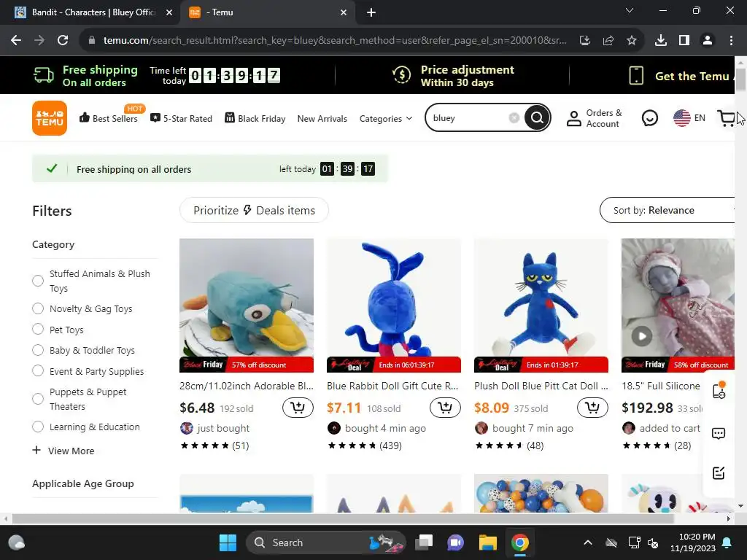Open Orders & Account menu
The width and height of the screenshot is (747, 560).
coord(594,118)
